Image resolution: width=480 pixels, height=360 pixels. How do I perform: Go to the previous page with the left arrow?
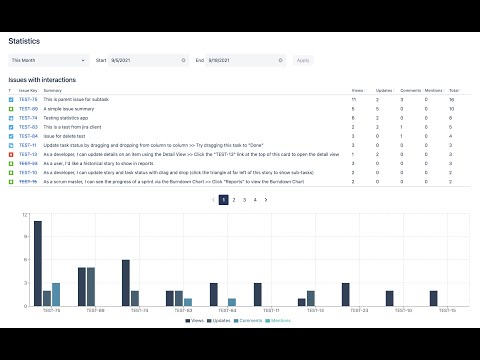coord(213,200)
